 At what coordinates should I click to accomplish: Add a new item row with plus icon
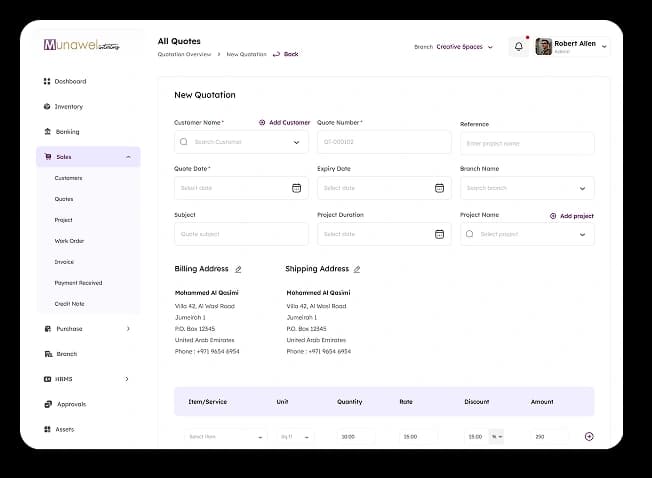589,436
